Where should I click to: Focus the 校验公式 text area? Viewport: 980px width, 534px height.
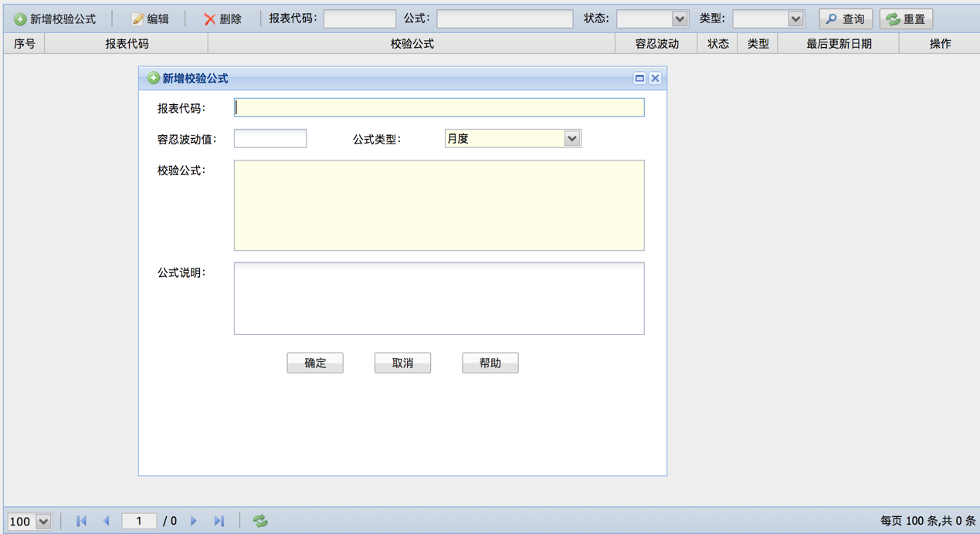click(x=439, y=205)
